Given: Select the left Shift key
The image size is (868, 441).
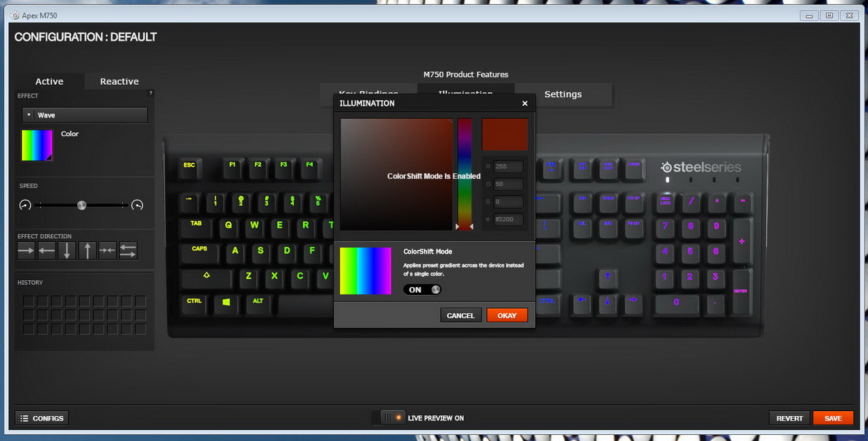Looking at the screenshot, I should click(207, 277).
